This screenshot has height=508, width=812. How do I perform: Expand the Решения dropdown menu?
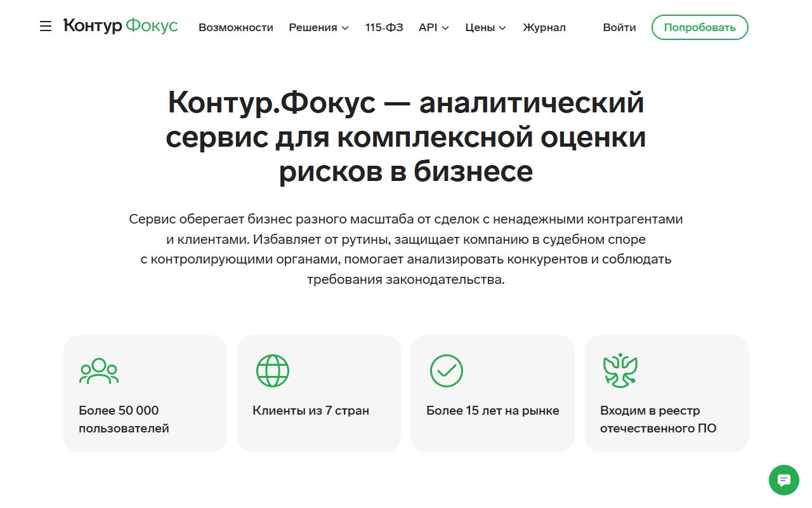pos(319,27)
